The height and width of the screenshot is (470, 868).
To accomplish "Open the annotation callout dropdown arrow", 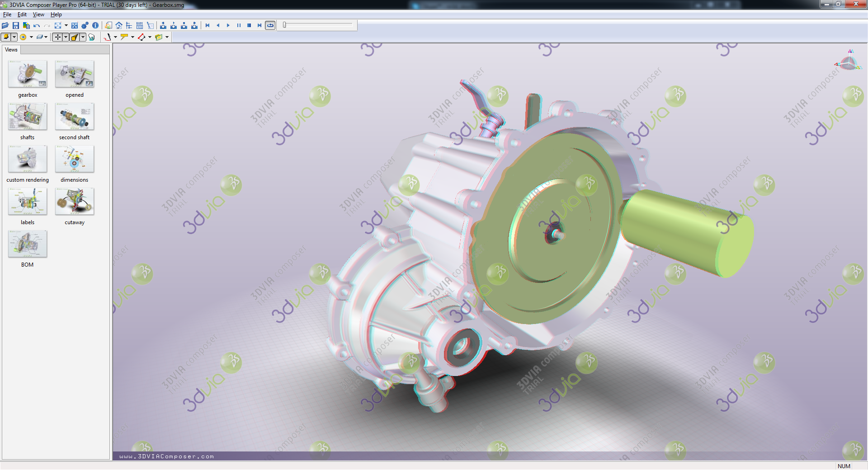I will (132, 38).
